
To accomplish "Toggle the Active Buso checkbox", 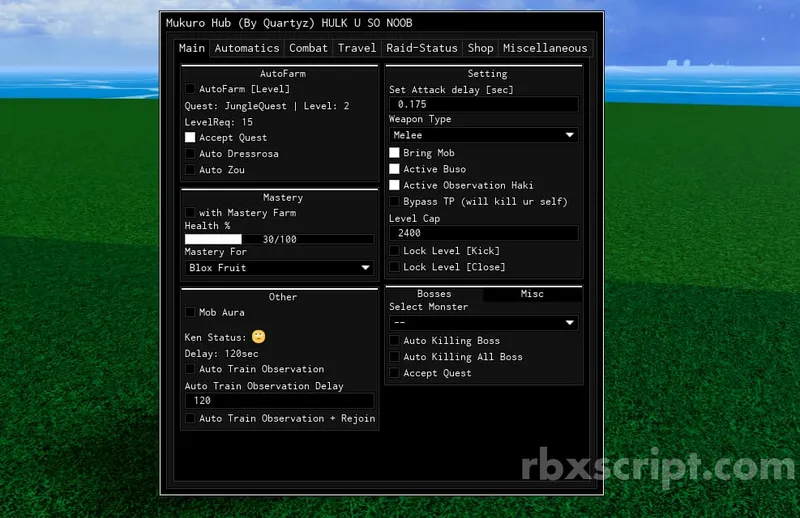I will click(x=394, y=169).
